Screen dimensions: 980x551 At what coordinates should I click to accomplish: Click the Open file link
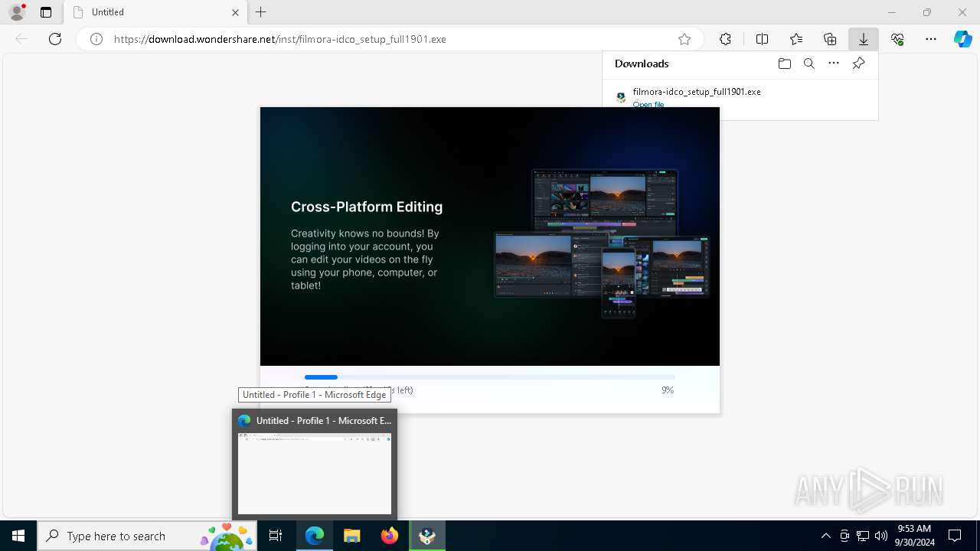click(648, 104)
